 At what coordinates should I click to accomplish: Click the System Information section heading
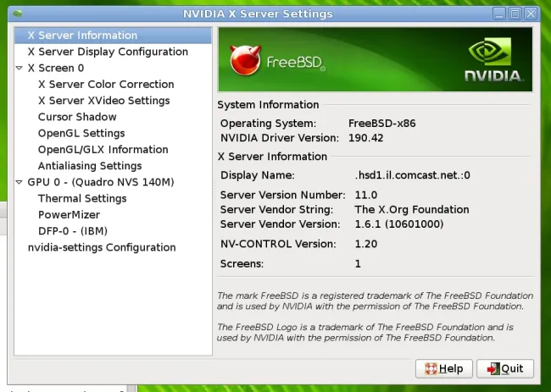[x=268, y=105]
